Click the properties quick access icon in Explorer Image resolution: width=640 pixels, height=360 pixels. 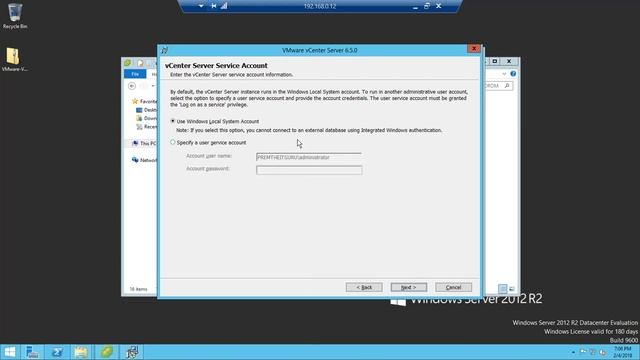(x=140, y=63)
